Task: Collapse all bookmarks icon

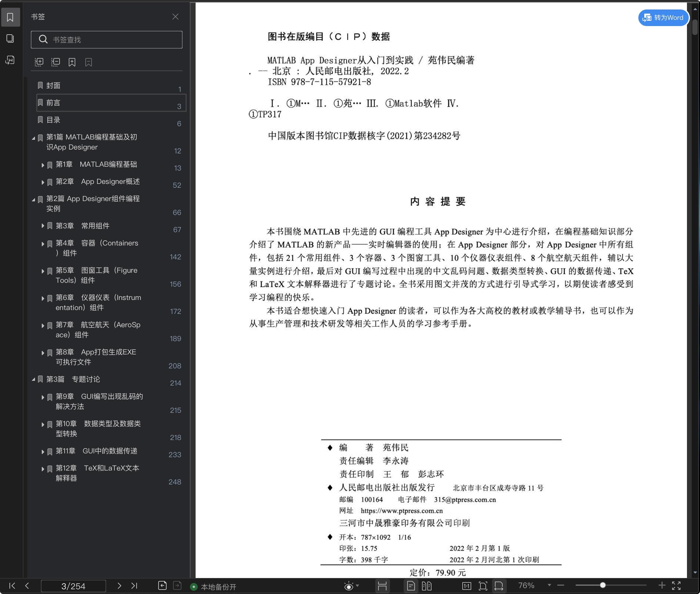Action: (56, 62)
